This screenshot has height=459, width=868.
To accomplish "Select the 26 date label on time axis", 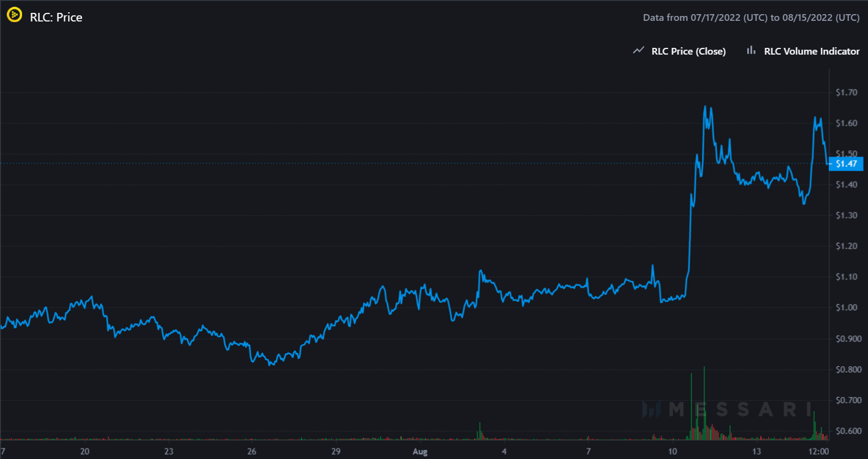I will click(251, 452).
